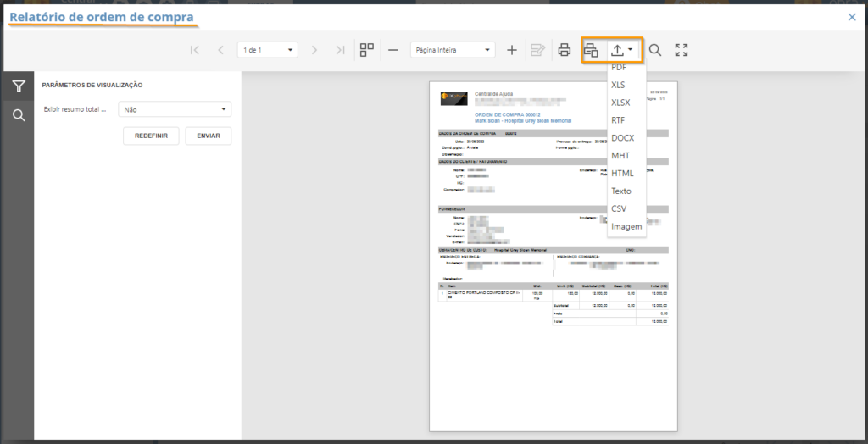Open the 'Exibir resumo total' dropdown
868x444 pixels.
[175, 109]
